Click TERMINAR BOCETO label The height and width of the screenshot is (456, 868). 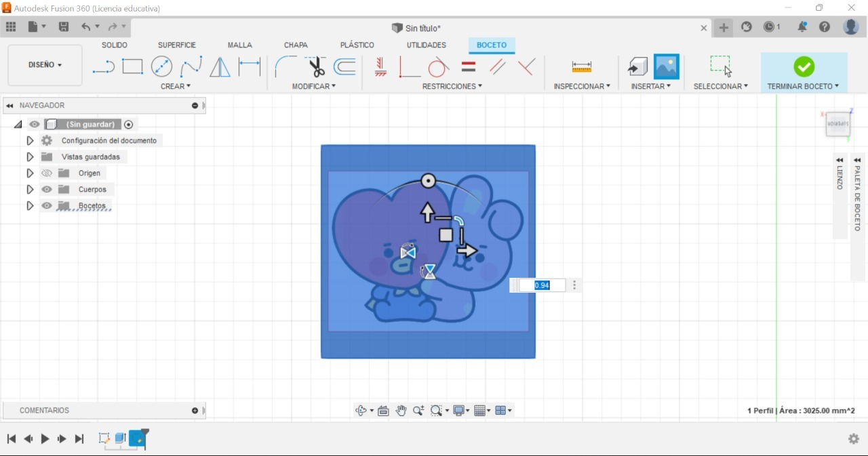click(x=804, y=87)
